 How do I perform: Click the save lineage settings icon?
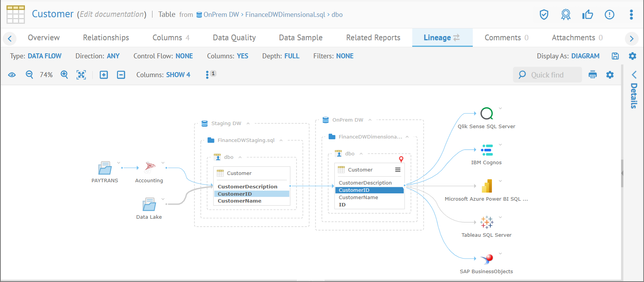615,56
